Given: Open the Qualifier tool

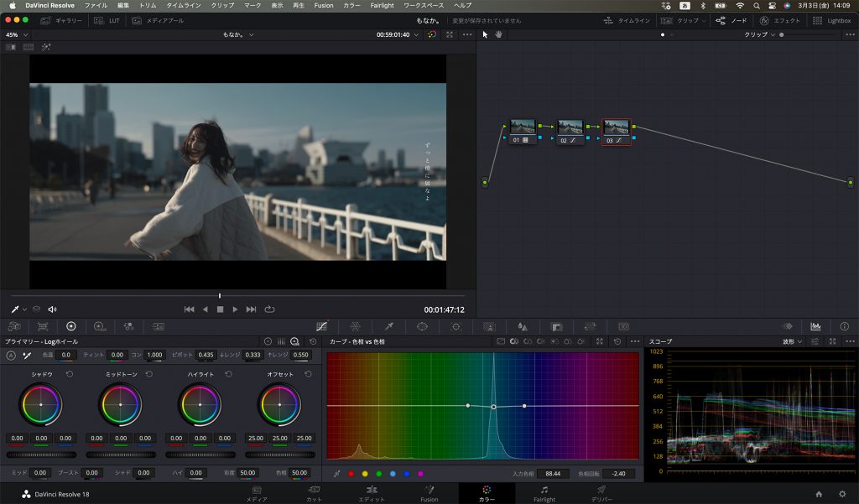Looking at the screenshot, I should (389, 326).
